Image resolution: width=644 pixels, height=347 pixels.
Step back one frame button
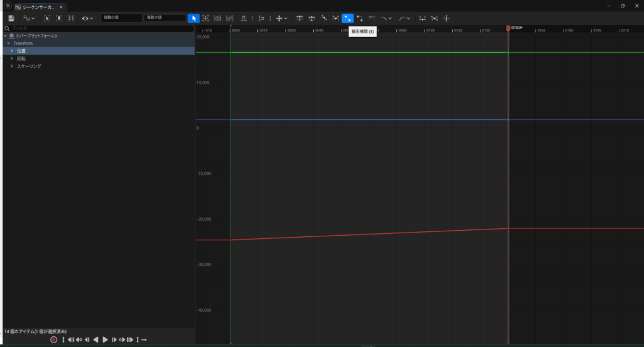(87, 339)
